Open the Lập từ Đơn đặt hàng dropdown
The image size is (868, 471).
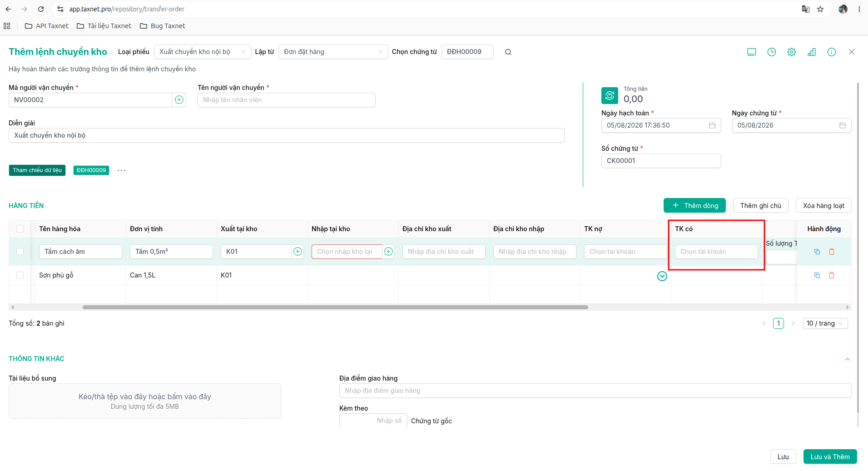click(333, 52)
